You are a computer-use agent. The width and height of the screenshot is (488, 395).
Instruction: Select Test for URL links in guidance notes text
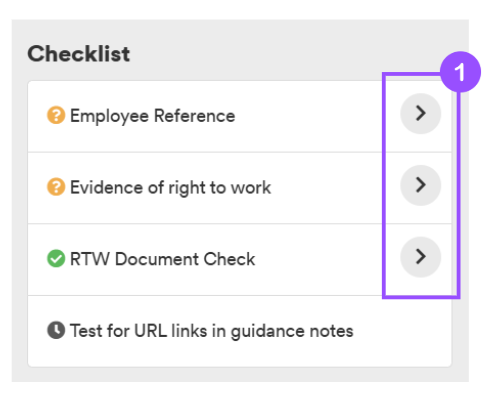212,331
